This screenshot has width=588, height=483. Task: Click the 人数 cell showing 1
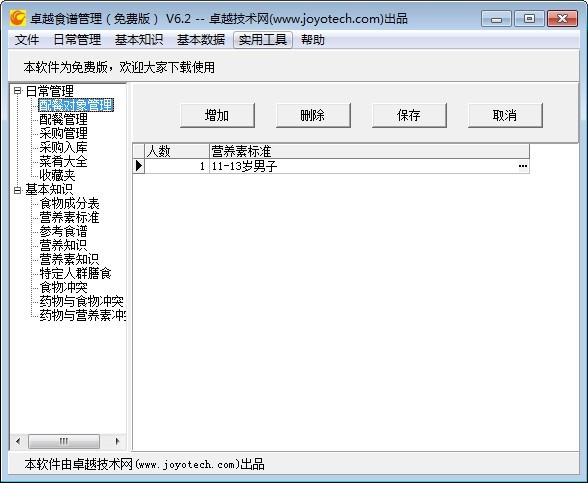pos(177,166)
